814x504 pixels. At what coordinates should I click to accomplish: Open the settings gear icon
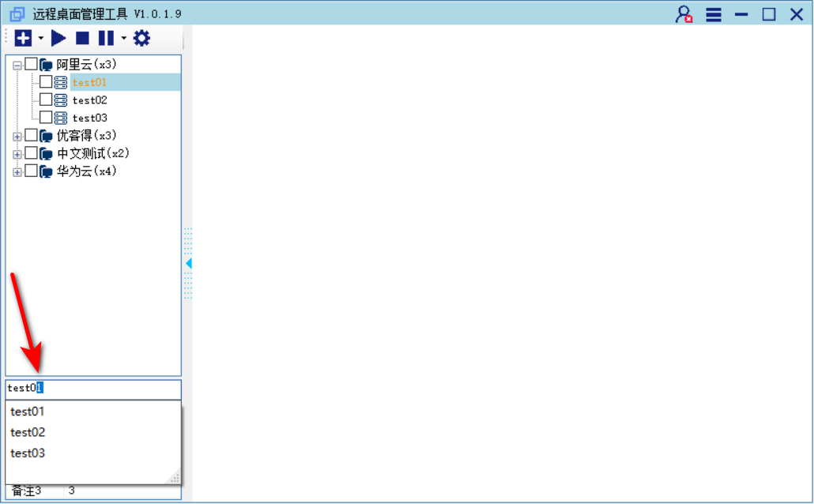tap(141, 38)
